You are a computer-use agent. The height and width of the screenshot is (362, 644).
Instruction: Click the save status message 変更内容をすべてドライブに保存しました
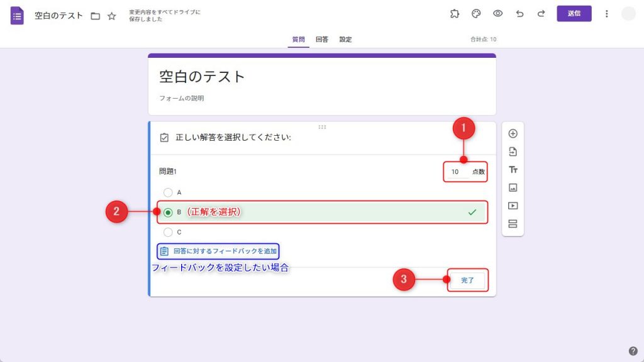[165, 16]
